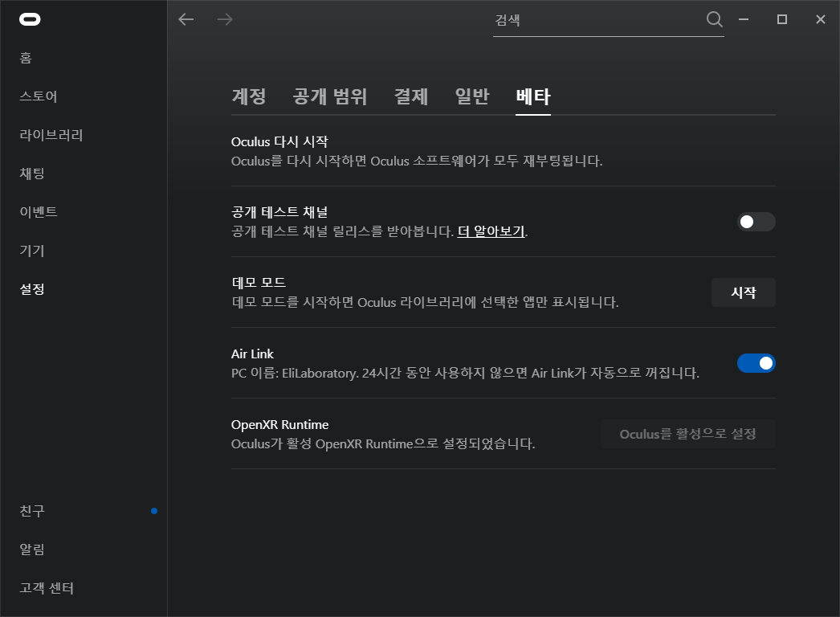Screen dimensions: 840x617
Task: Open 홈 in the sidebar
Action: (x=26, y=57)
